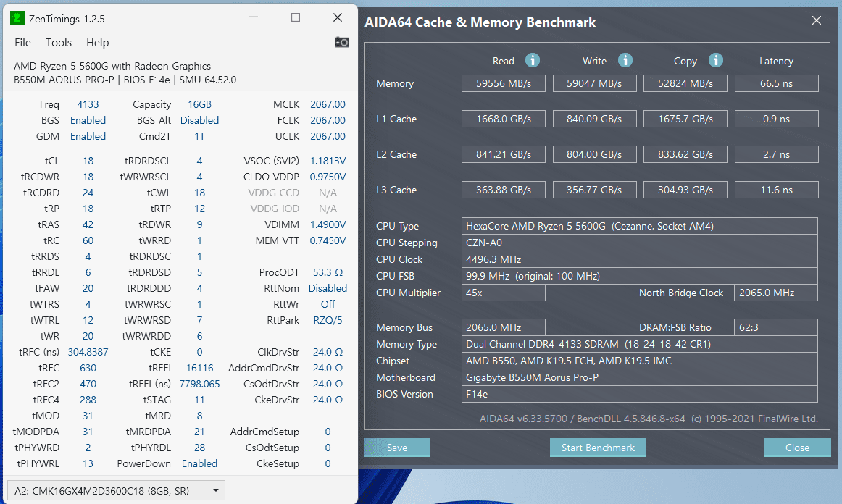Click the Chipset field AMD B550

[640, 361]
